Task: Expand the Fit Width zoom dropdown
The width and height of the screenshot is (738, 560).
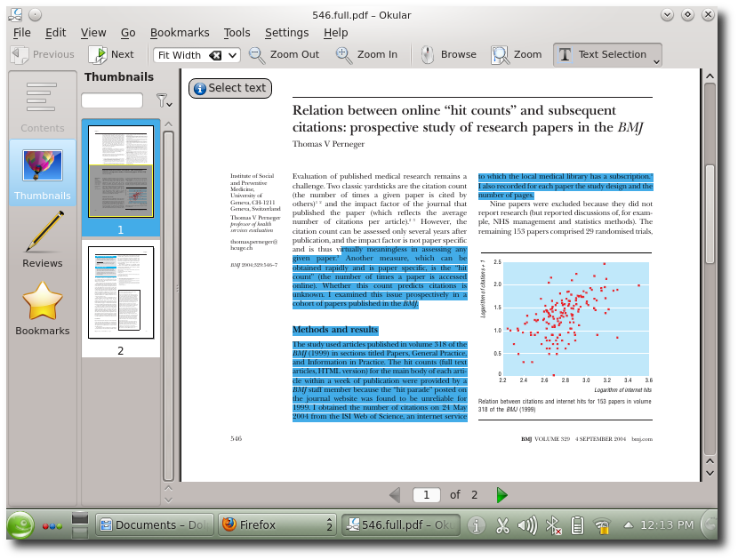Action: click(233, 55)
